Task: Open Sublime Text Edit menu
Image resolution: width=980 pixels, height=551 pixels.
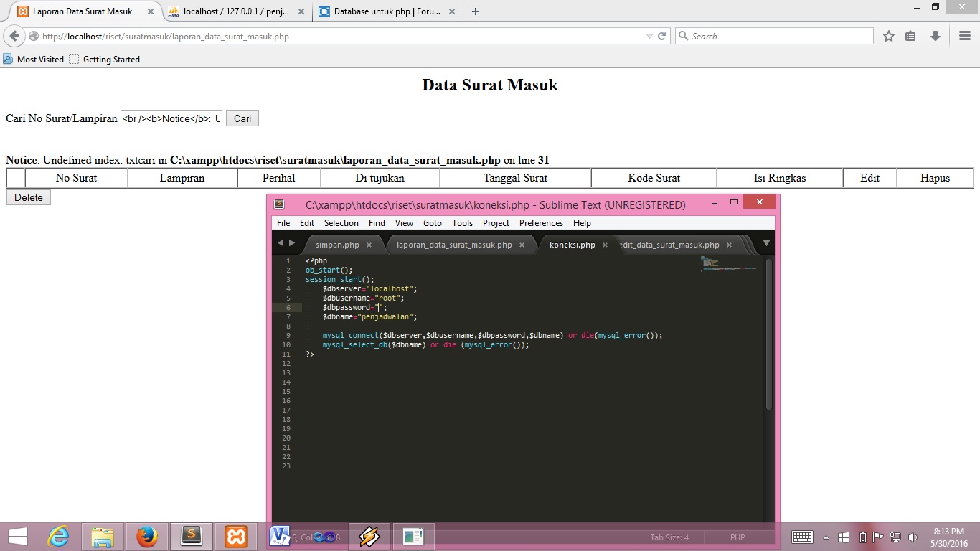Action: tap(307, 223)
